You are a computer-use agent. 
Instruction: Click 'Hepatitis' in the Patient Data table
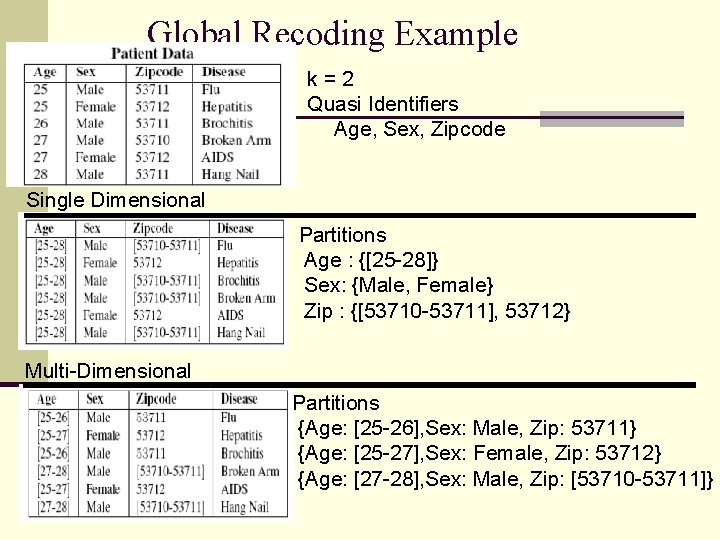tap(227, 107)
